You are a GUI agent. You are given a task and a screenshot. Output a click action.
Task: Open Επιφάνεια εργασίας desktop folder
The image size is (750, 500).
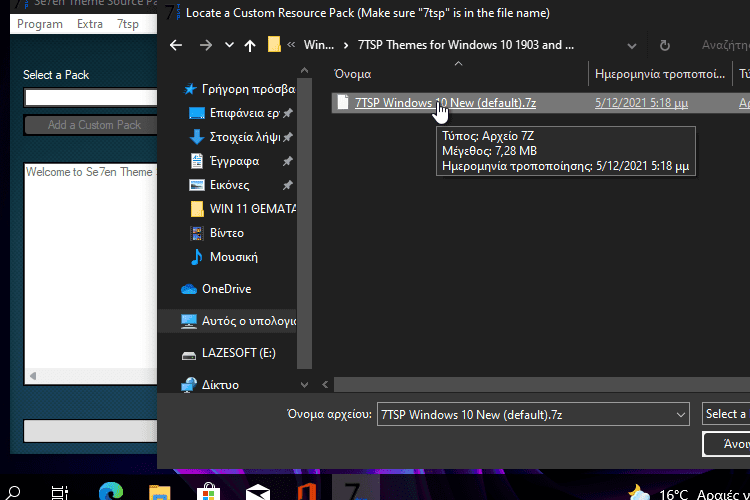tap(234, 113)
